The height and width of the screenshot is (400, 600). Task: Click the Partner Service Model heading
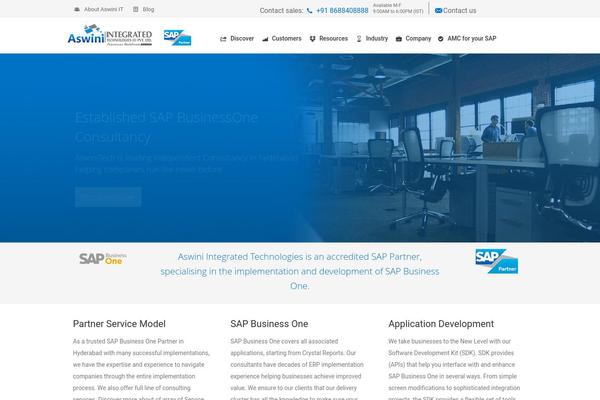point(119,324)
